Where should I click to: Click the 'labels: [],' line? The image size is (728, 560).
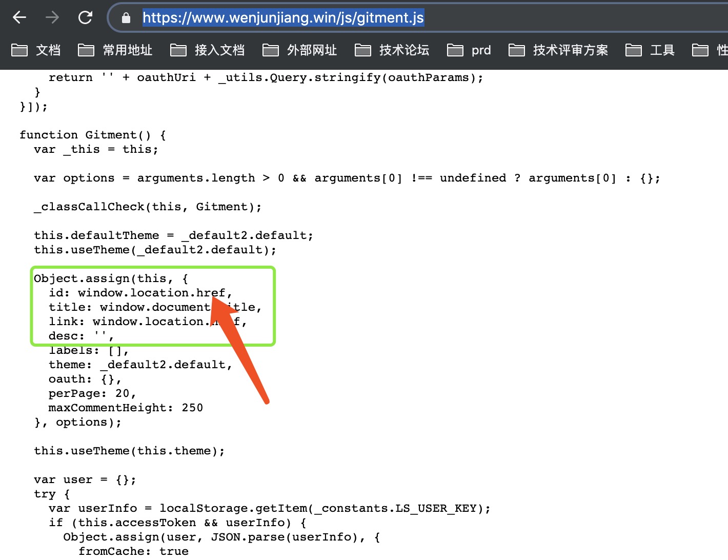(89, 350)
